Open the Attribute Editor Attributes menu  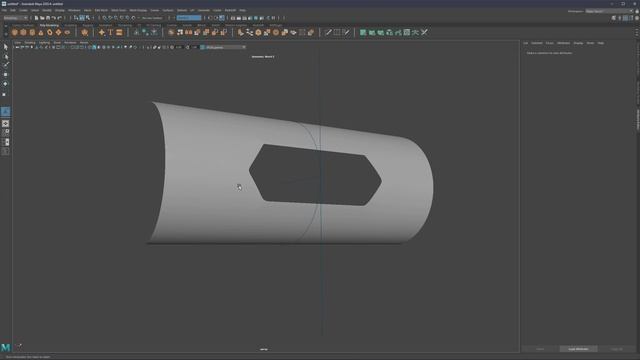coord(563,43)
